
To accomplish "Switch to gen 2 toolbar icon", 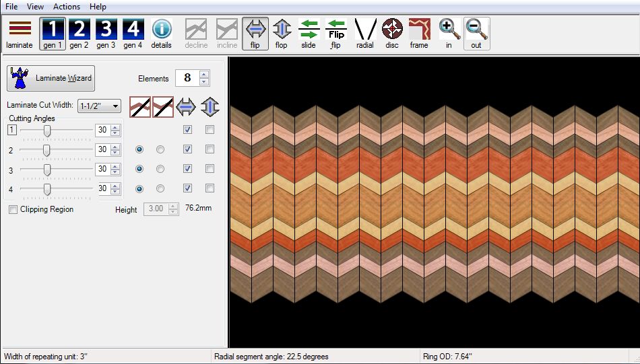I will (79, 33).
